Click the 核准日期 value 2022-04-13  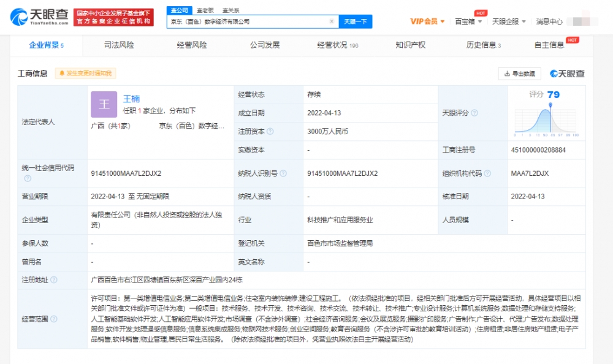[528, 196]
